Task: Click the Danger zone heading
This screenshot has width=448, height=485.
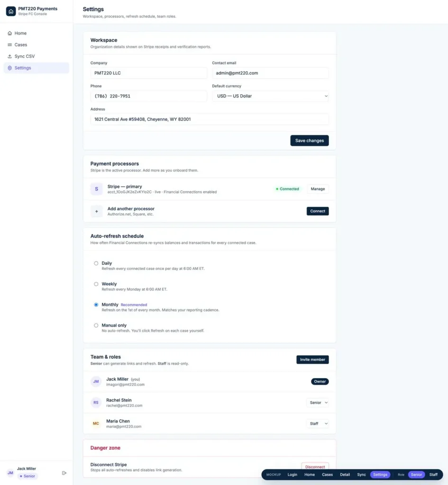Action: (105, 448)
